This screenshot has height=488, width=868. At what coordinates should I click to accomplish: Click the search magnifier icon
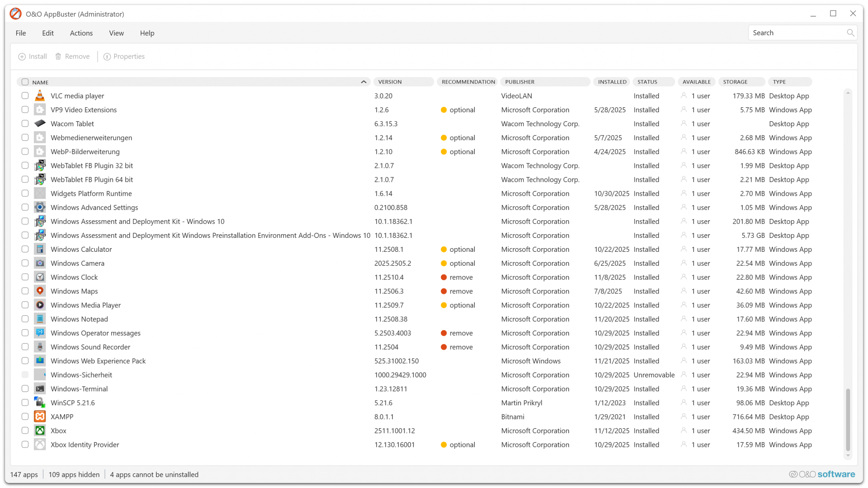click(x=850, y=33)
